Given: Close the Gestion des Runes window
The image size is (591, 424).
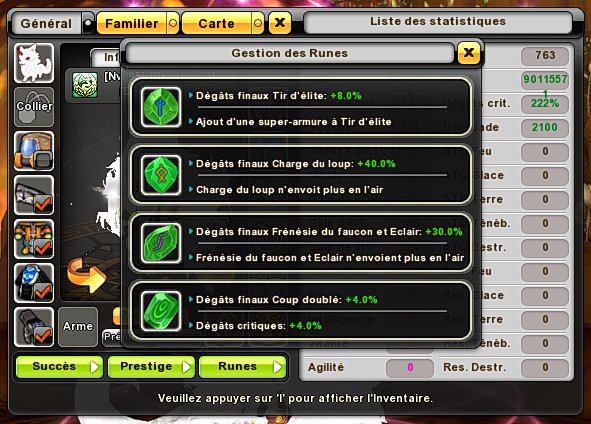Looking at the screenshot, I should pos(469,53).
